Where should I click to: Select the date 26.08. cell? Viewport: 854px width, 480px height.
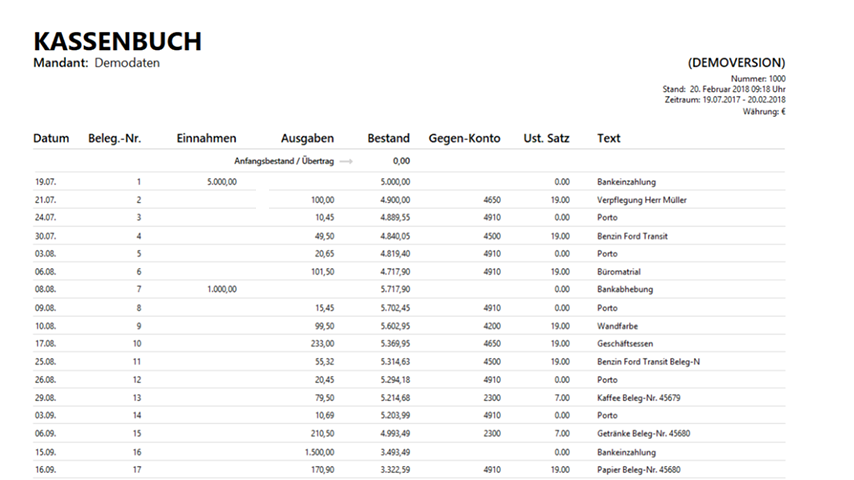click(45, 380)
